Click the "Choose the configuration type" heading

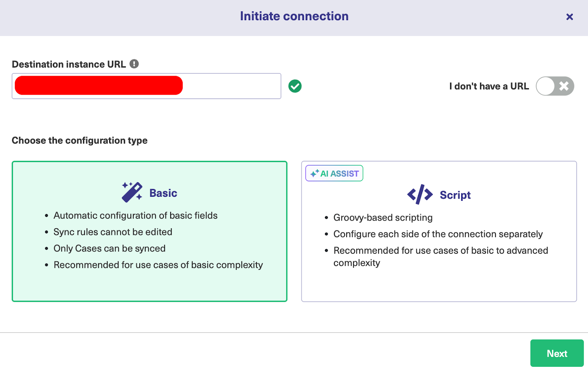80,140
